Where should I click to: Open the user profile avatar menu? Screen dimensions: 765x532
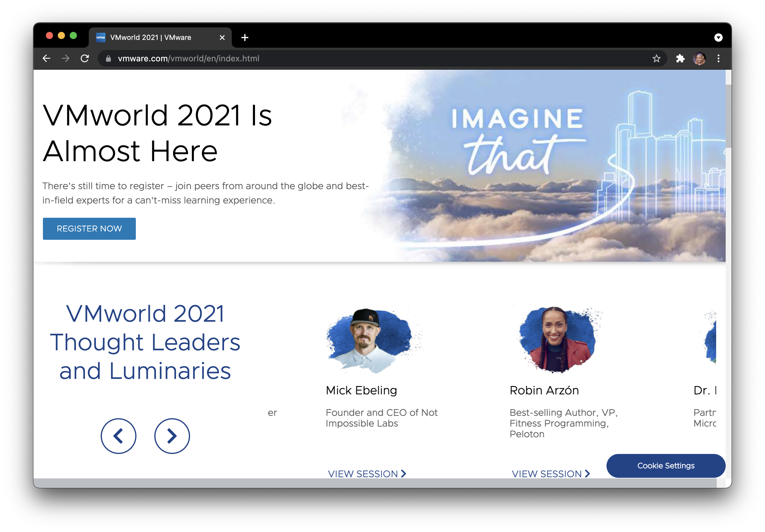click(699, 59)
